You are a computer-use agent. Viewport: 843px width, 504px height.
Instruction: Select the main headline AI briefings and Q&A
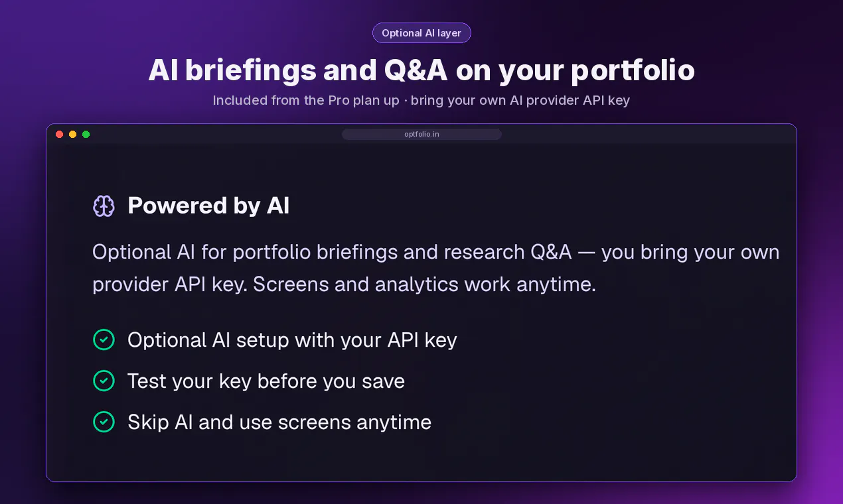pos(421,70)
